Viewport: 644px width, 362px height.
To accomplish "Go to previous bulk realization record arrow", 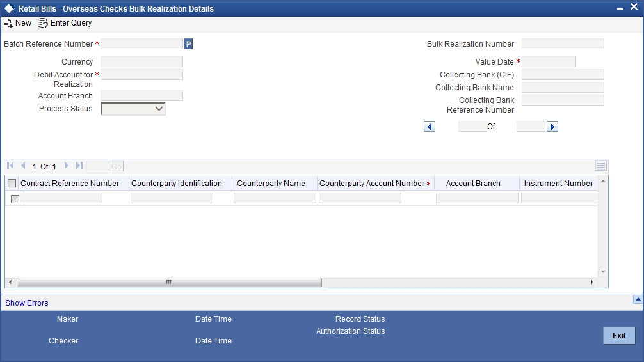I will click(x=429, y=127).
